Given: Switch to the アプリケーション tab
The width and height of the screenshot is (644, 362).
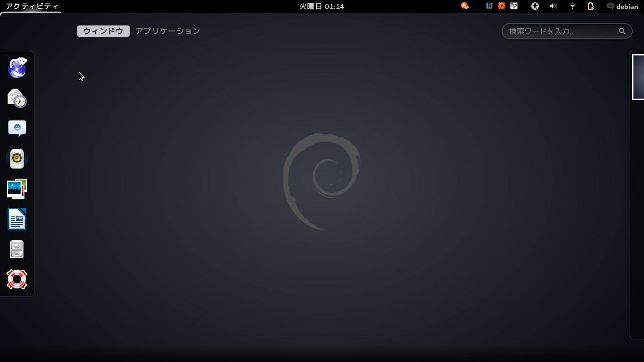Looking at the screenshot, I should click(168, 31).
